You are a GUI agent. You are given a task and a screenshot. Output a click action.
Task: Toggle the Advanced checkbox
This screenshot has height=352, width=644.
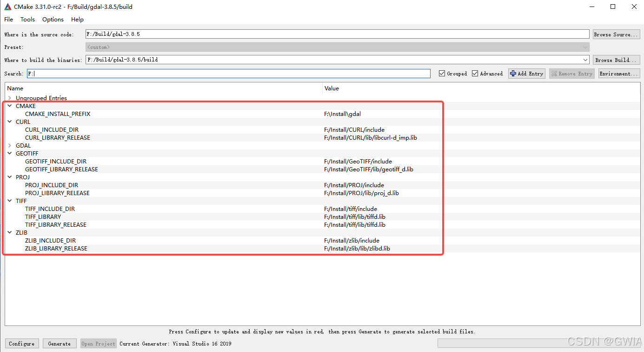[x=487, y=74]
